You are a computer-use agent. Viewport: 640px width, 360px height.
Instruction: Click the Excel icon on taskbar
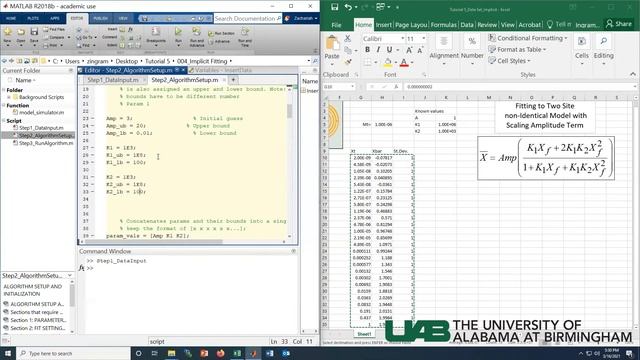click(237, 353)
